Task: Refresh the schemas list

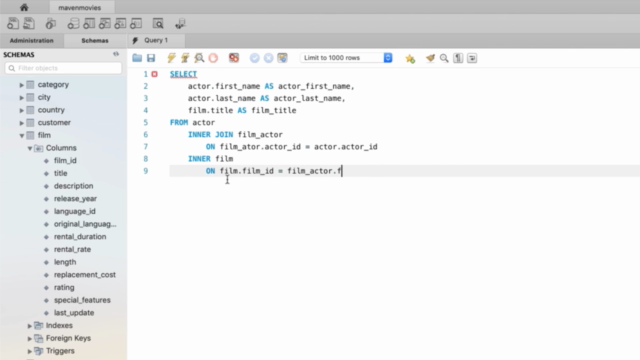Action: click(x=116, y=54)
